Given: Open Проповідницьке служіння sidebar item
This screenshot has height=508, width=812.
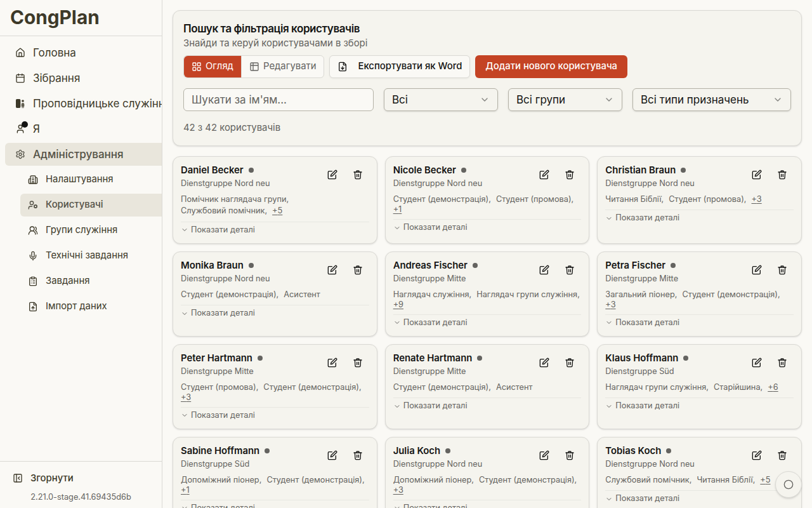Looking at the screenshot, I should (x=83, y=104).
